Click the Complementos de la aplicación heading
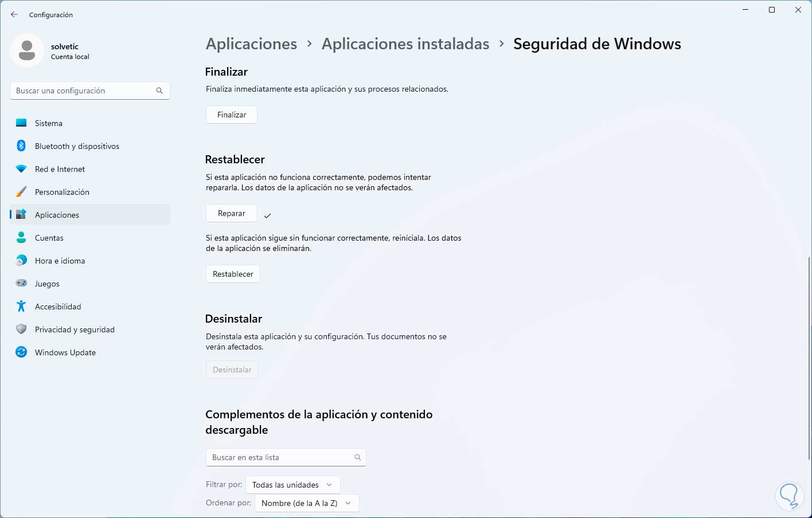The width and height of the screenshot is (812, 518). [x=319, y=422]
